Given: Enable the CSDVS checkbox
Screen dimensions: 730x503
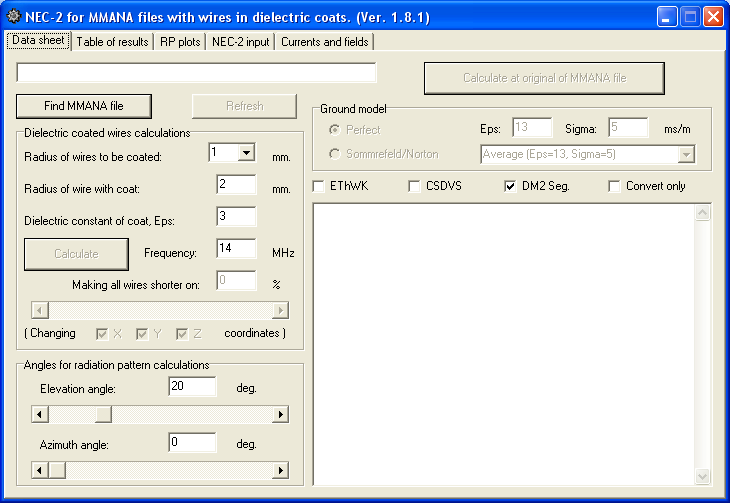Looking at the screenshot, I should 414,186.
